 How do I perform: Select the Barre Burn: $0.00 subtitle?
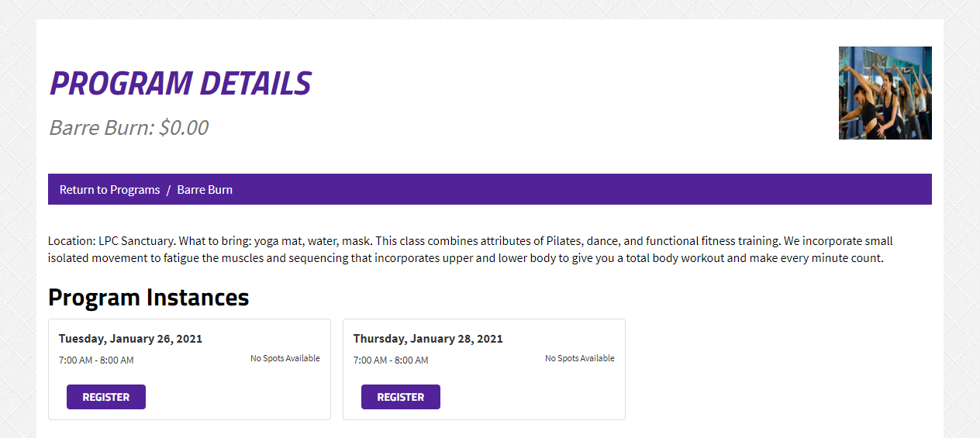(x=129, y=127)
